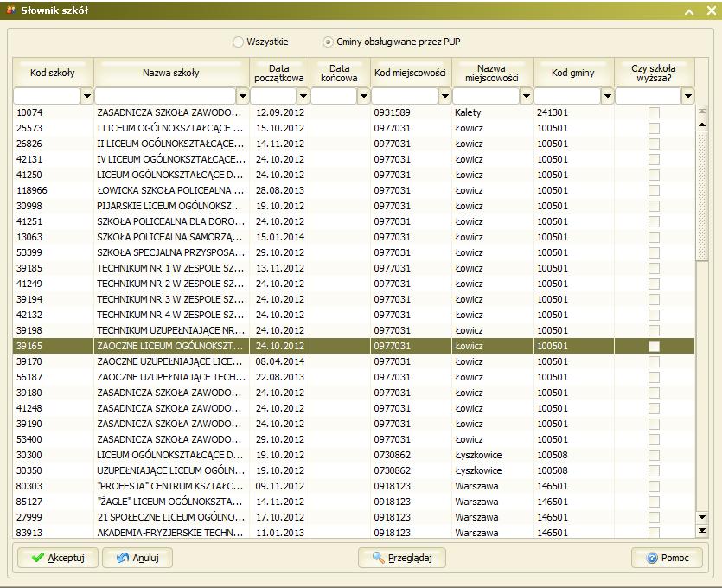Click the Kod gminy column header
722x588 pixels.
pos(573,73)
